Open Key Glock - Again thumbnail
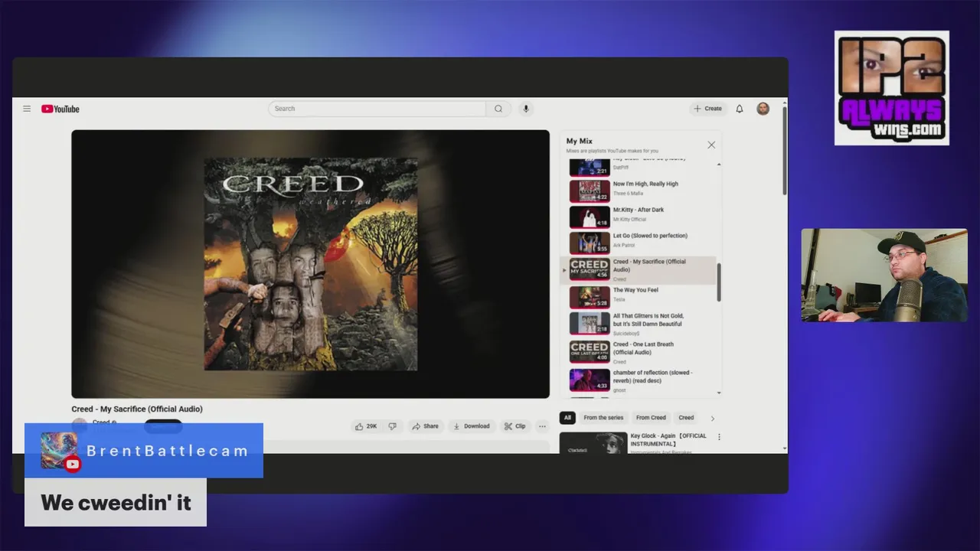 593,443
